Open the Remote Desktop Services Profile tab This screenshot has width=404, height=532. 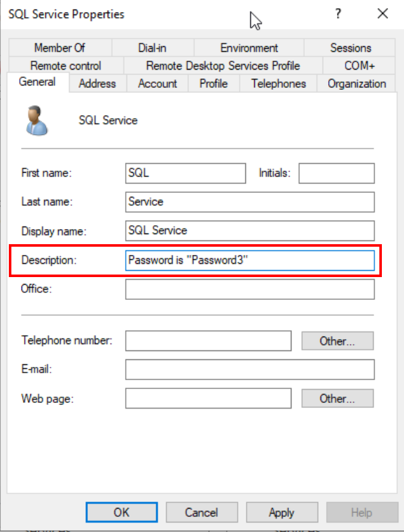coord(223,66)
